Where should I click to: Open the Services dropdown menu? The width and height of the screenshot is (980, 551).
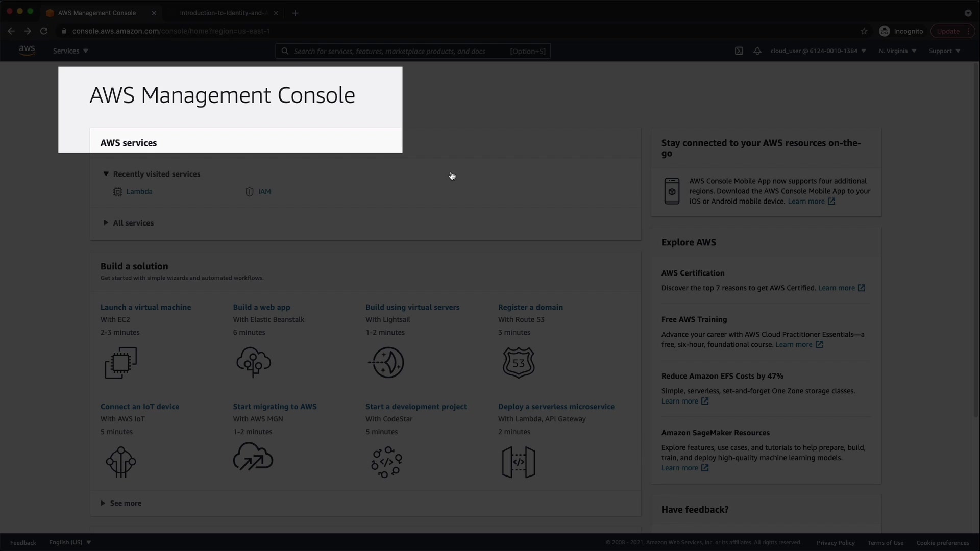(70, 51)
